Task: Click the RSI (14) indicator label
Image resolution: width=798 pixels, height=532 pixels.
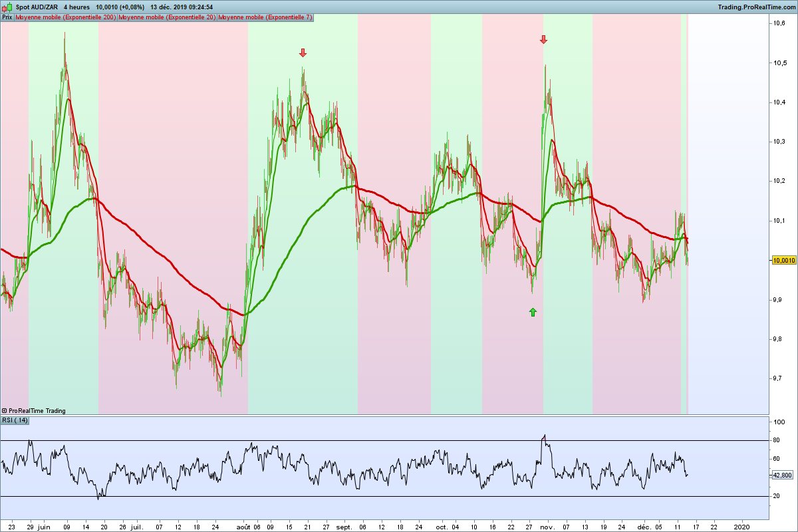Action: 15,420
